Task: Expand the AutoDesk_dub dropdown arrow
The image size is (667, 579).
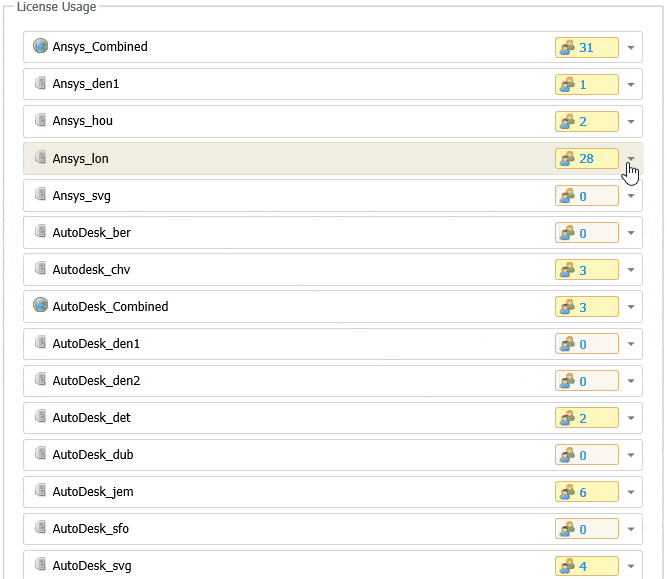Action: coord(631,455)
